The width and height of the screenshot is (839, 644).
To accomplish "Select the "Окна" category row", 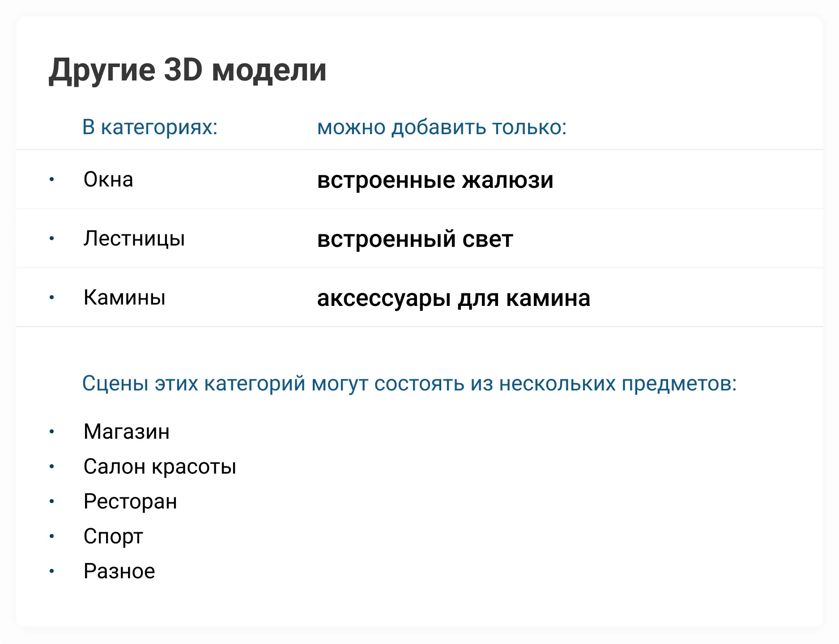I will (108, 180).
